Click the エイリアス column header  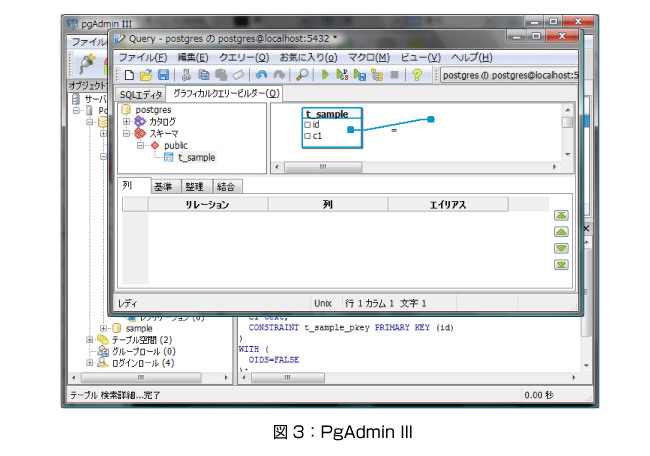(448, 204)
